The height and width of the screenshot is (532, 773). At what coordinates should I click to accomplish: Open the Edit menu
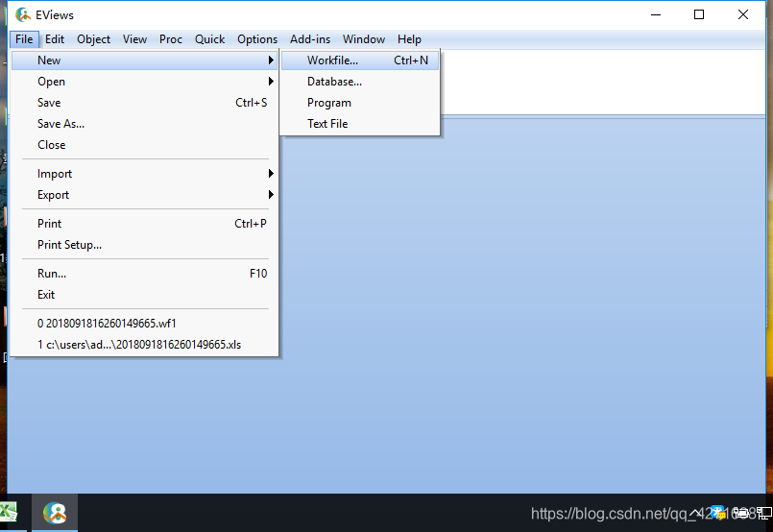click(x=55, y=39)
